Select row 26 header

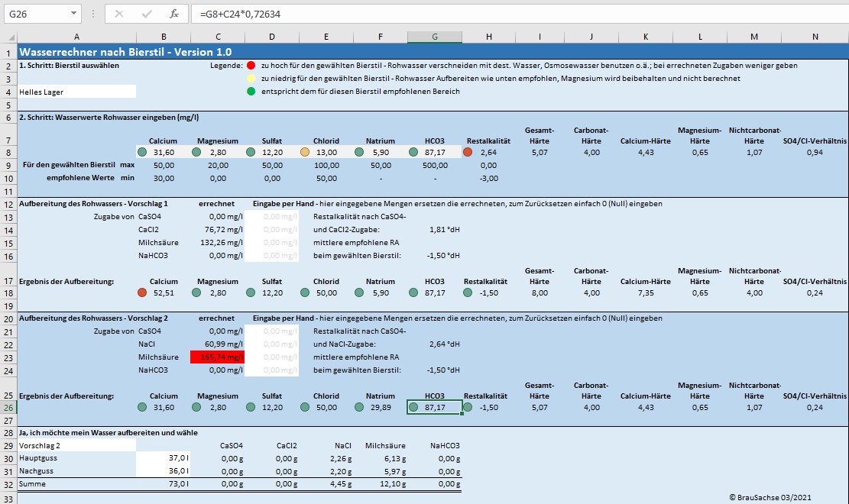coord(8,407)
